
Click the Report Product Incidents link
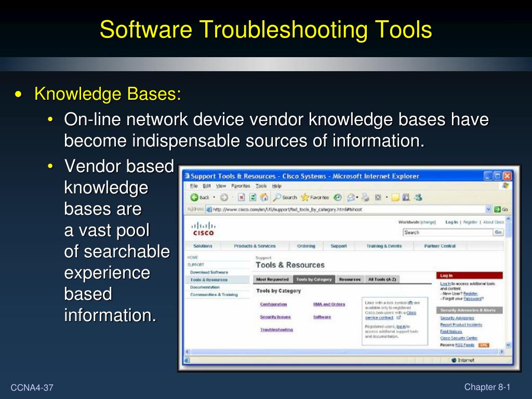[x=461, y=325]
